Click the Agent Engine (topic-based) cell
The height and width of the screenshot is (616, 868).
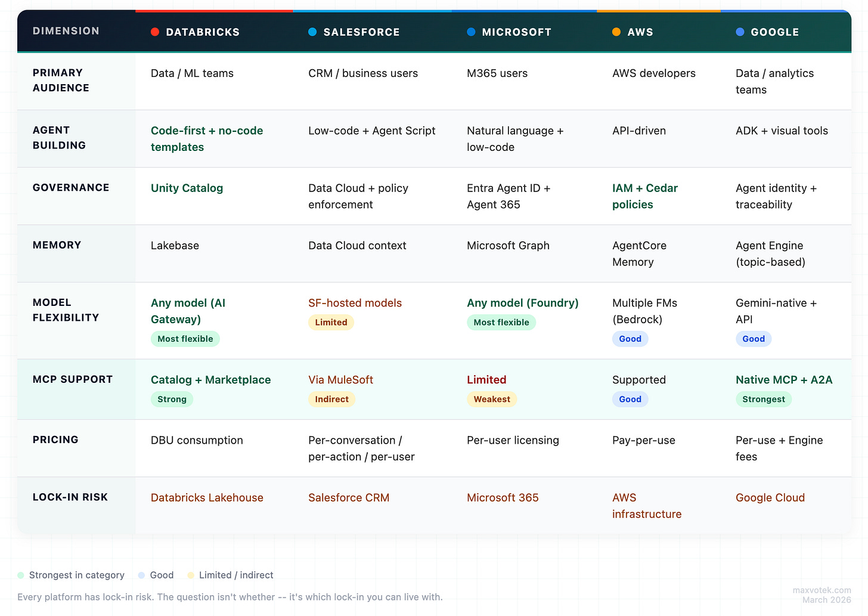770,253
